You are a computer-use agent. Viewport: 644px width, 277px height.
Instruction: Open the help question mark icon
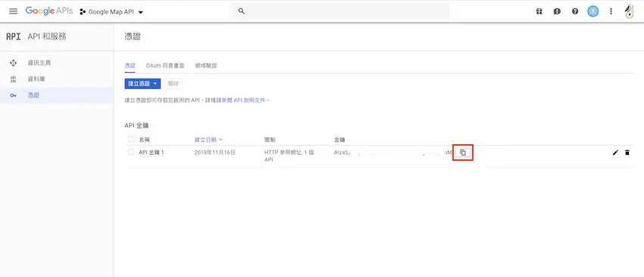[x=575, y=11]
